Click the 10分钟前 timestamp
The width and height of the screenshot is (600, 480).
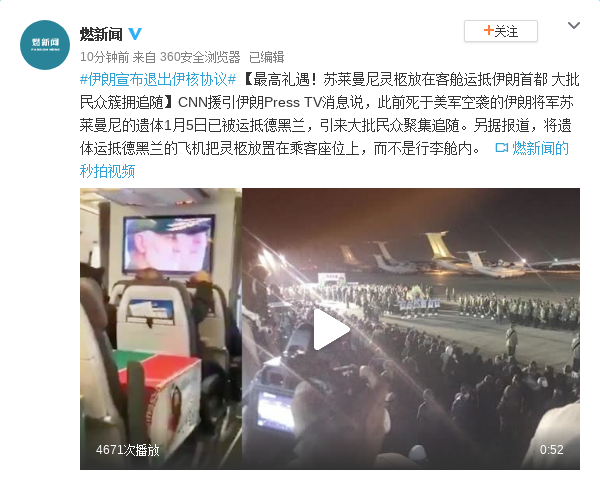[104, 57]
